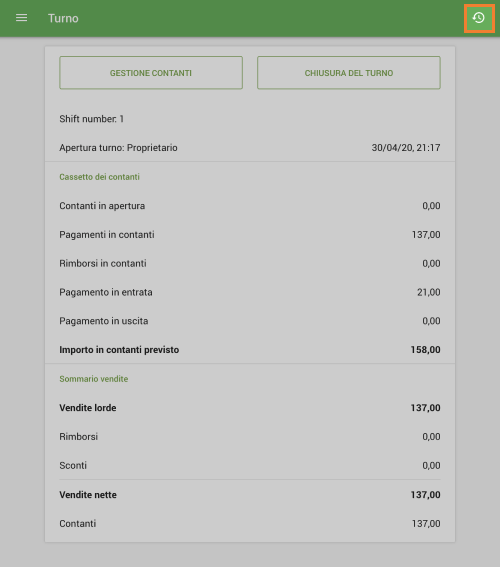
Task: Click the Gestione Contanti button
Action: (x=151, y=73)
